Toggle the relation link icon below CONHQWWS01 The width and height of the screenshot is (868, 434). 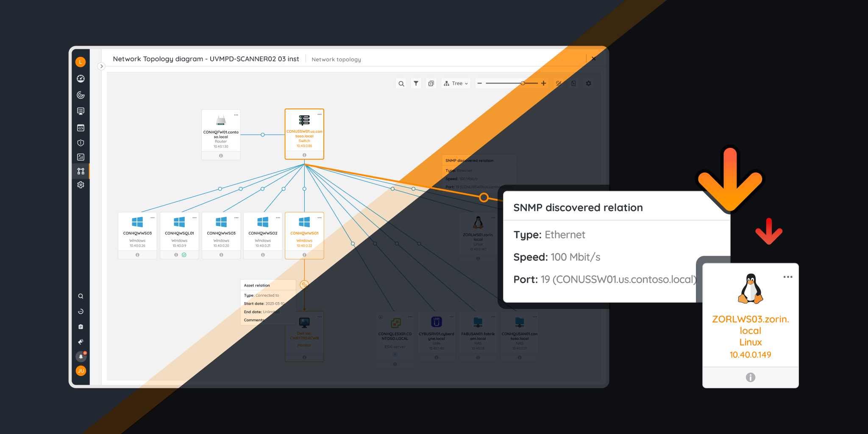(304, 284)
